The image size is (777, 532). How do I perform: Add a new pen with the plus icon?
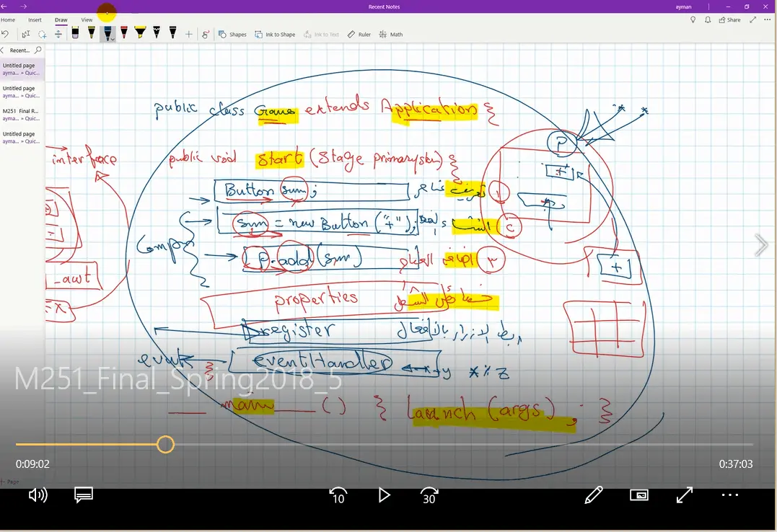tap(189, 34)
